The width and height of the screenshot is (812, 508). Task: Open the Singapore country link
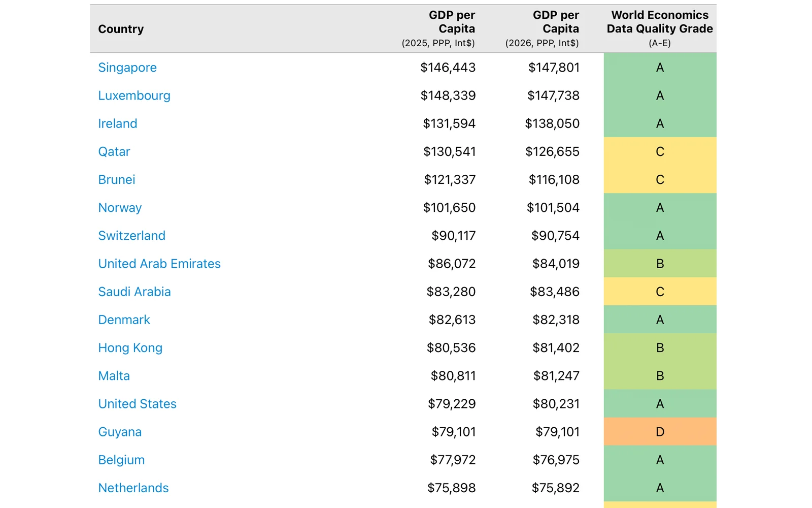[127, 68]
